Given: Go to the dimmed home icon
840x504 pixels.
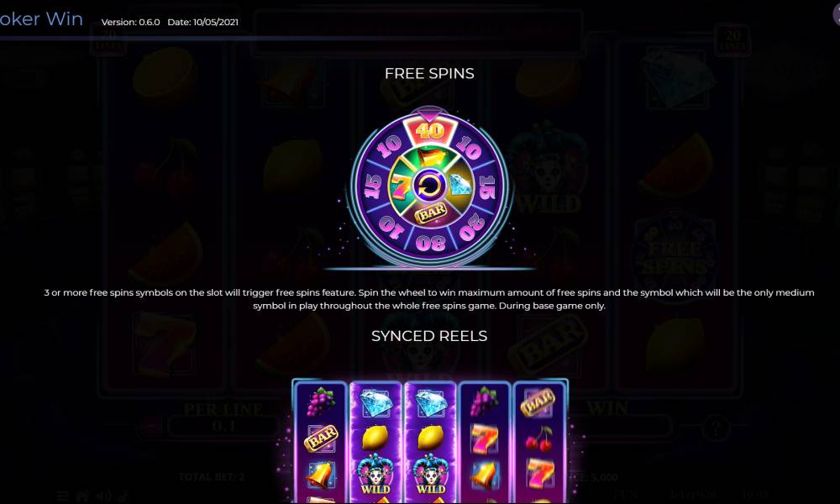Looking at the screenshot, I should 82,496.
